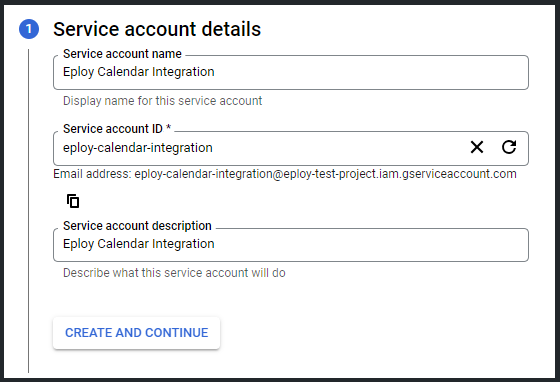Regenerate the service account ID with refresh icon
This screenshot has height=382, width=560.
point(509,147)
